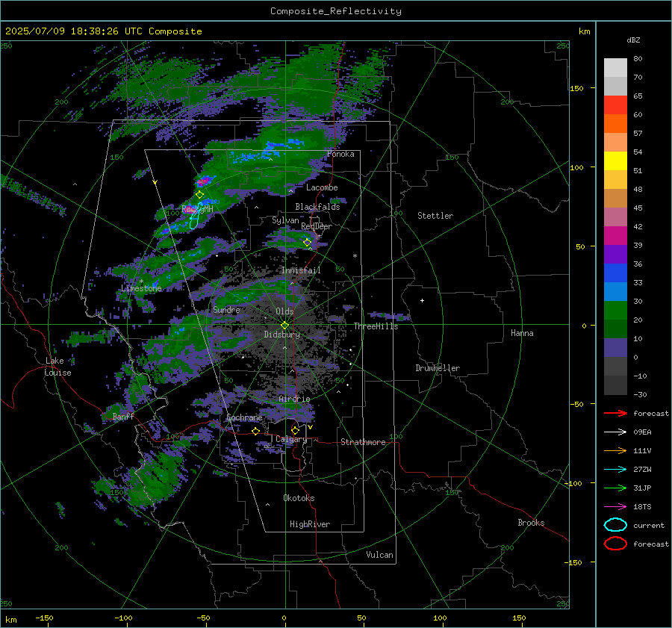Click the Olds town label

pyautogui.click(x=284, y=311)
